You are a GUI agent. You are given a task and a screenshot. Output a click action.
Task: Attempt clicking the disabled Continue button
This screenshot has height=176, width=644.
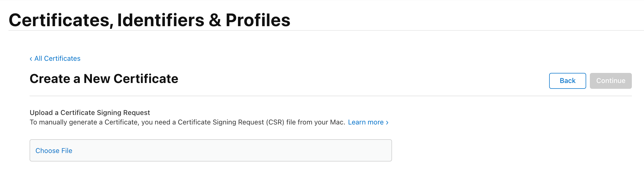tap(610, 81)
